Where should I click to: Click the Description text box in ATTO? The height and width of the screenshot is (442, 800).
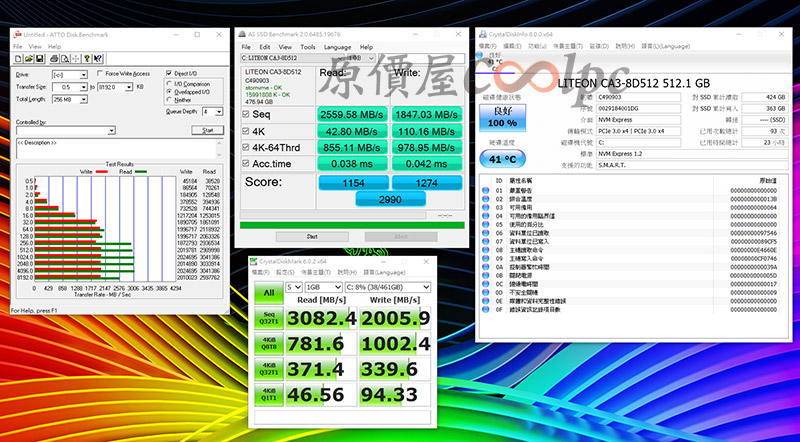coord(119,149)
